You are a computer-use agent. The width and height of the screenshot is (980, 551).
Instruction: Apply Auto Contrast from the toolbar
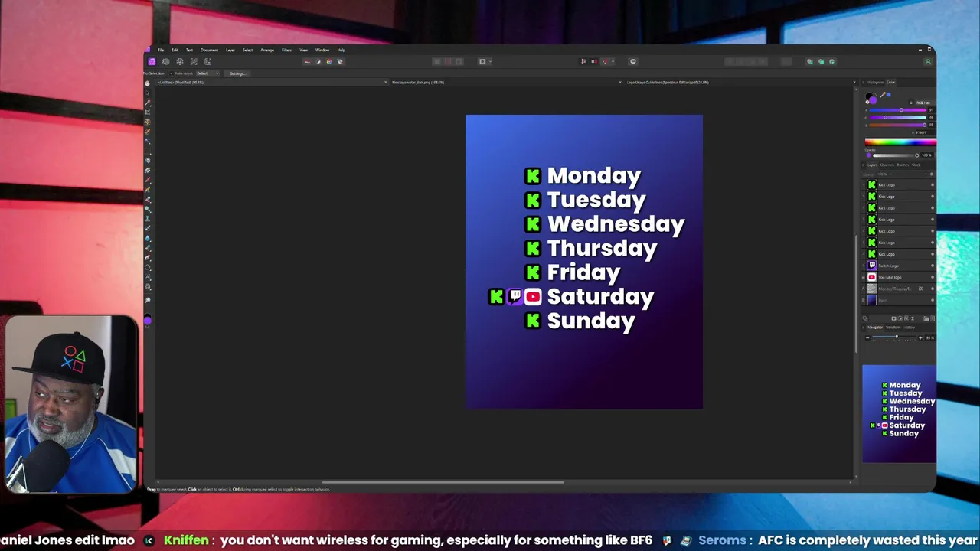[318, 61]
